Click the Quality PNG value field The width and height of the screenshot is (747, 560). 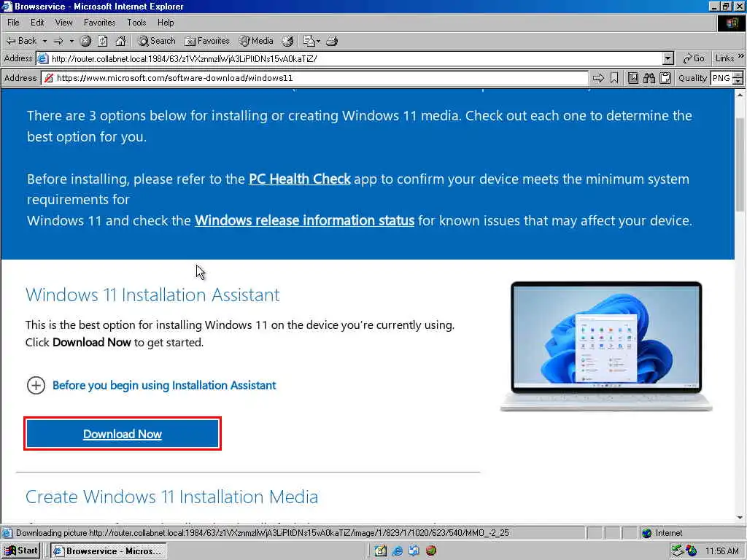click(x=721, y=78)
